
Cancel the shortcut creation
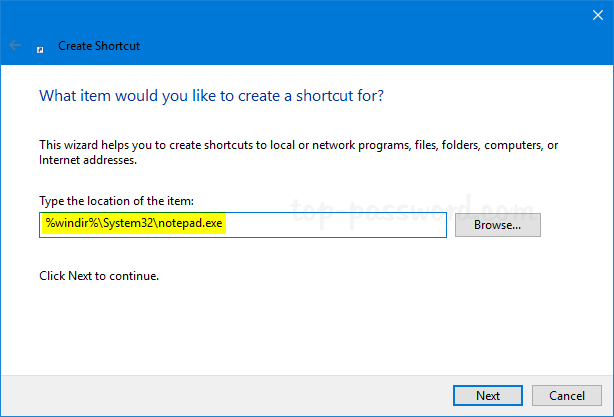[x=567, y=395]
